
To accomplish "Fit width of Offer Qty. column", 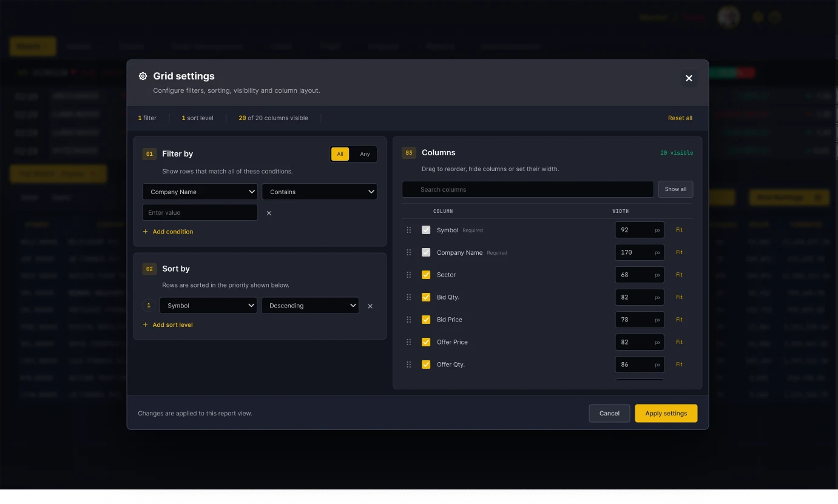I will click(x=680, y=365).
